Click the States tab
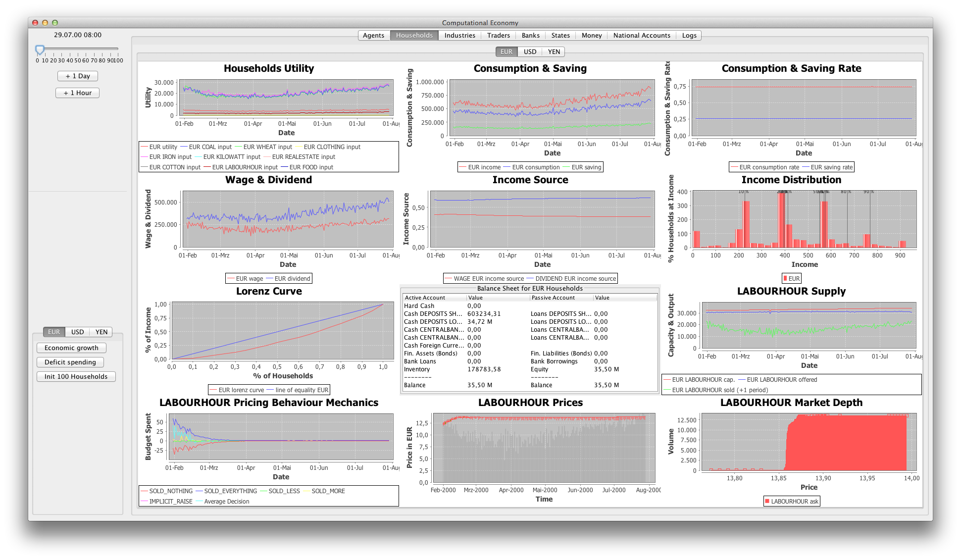961x560 pixels. click(560, 35)
